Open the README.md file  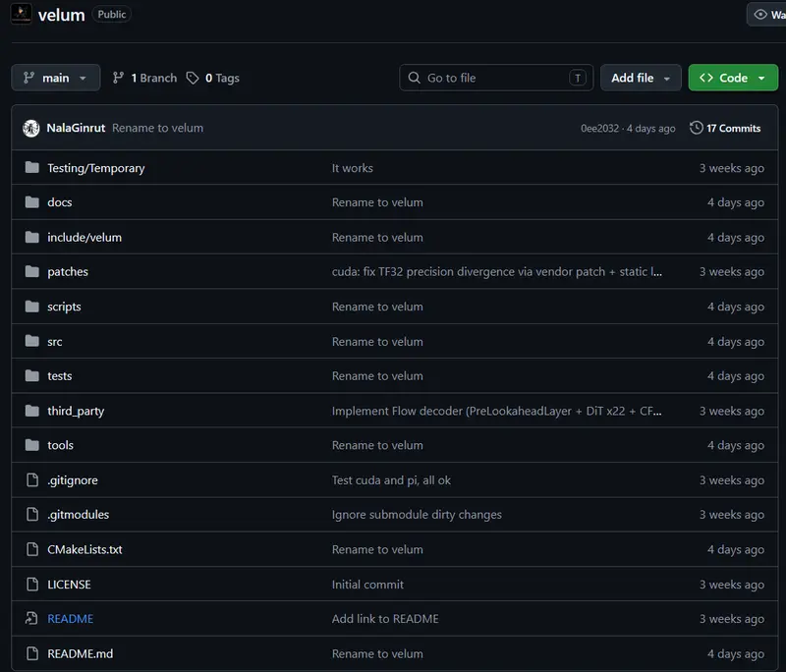click(x=81, y=653)
